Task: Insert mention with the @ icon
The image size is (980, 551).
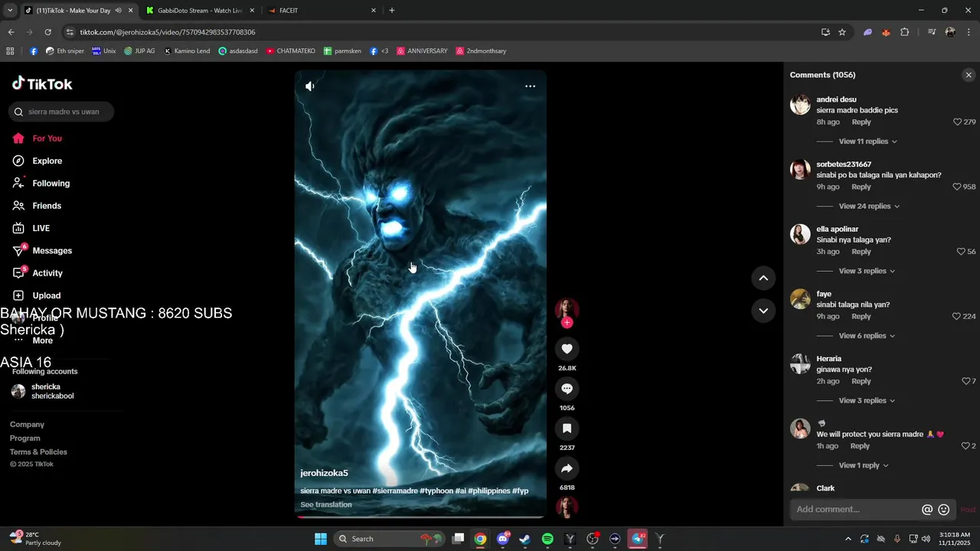Action: pos(927,510)
